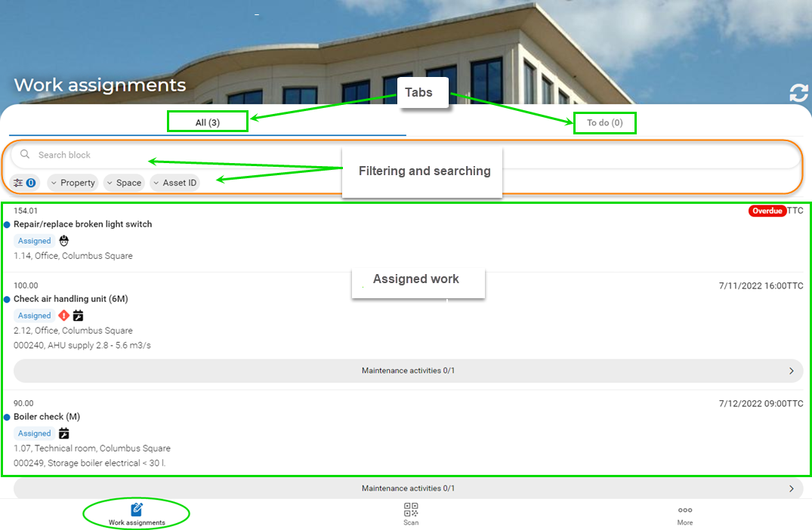Click the red priority icon on air handling task
Image resolution: width=812 pixels, height=530 pixels.
(x=63, y=315)
